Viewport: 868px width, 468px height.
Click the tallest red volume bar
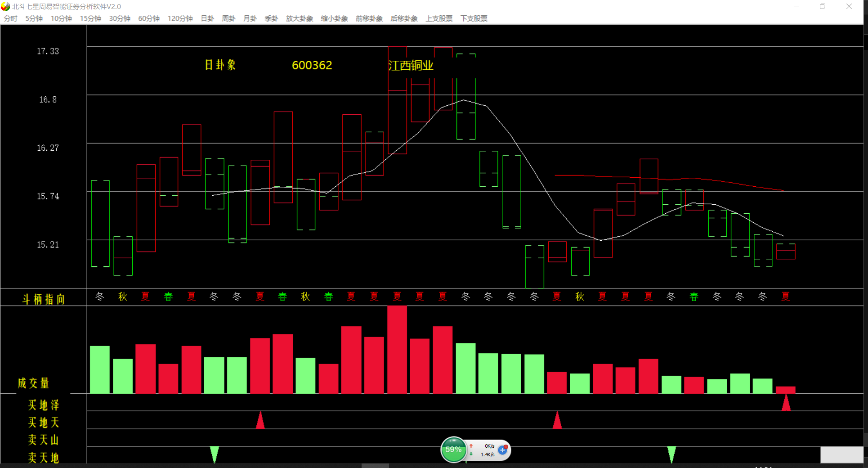click(x=397, y=350)
